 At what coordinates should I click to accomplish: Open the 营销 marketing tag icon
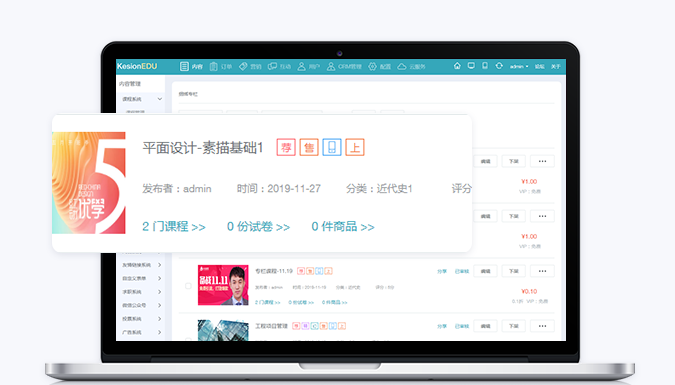[243, 66]
